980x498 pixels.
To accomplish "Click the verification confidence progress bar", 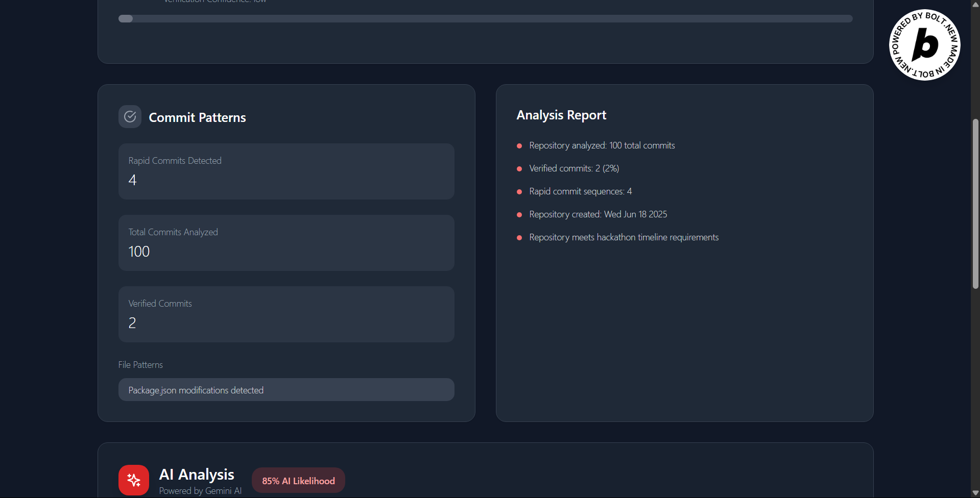I will (485, 19).
